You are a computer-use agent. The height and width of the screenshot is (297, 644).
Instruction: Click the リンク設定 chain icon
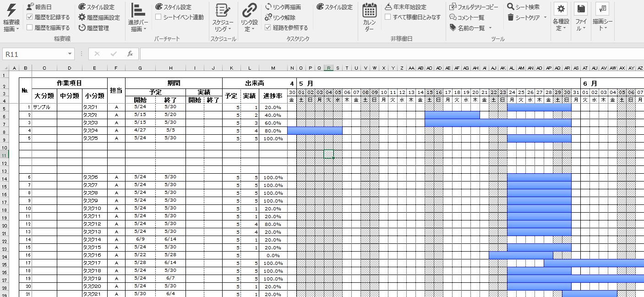[250, 11]
